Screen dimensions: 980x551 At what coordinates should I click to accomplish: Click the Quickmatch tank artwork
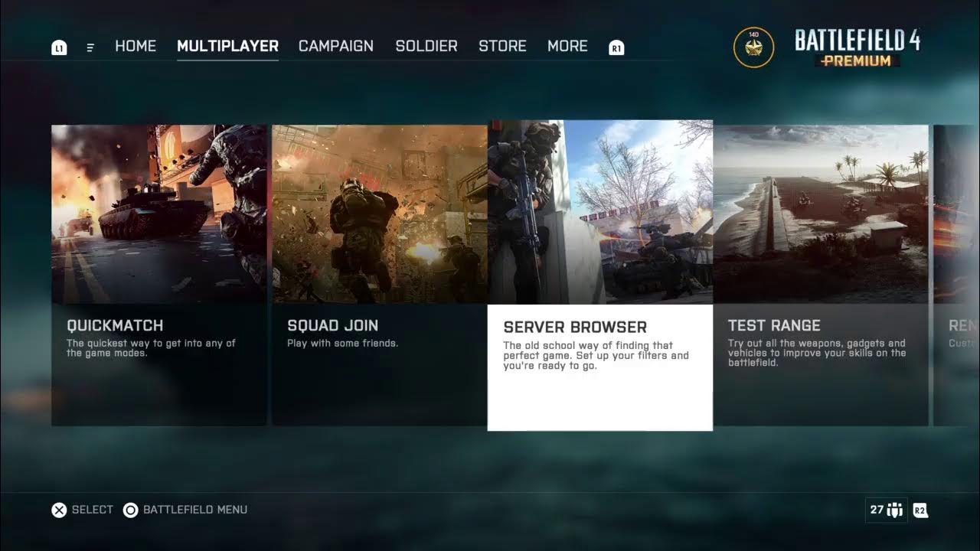click(x=159, y=214)
